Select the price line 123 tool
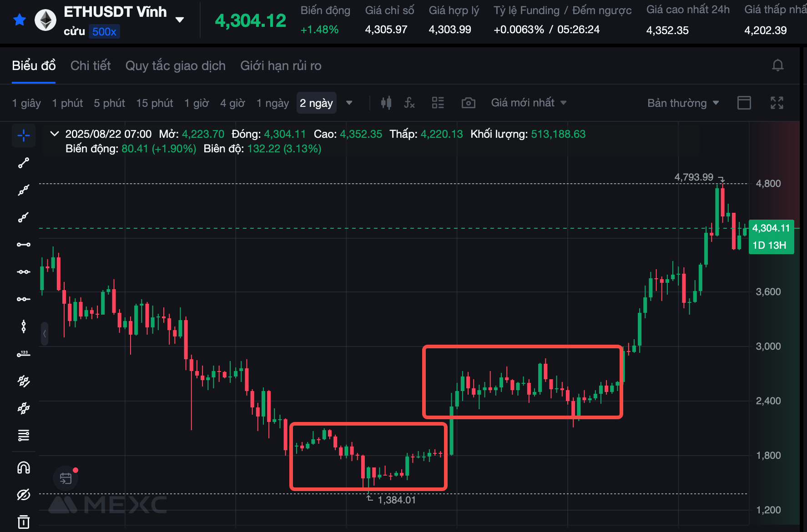Screen dimensions: 807x532 point(24,354)
